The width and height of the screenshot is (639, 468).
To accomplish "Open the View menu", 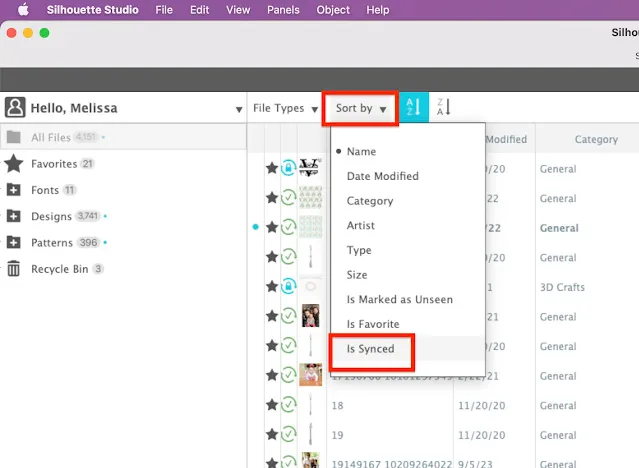I will 238,10.
